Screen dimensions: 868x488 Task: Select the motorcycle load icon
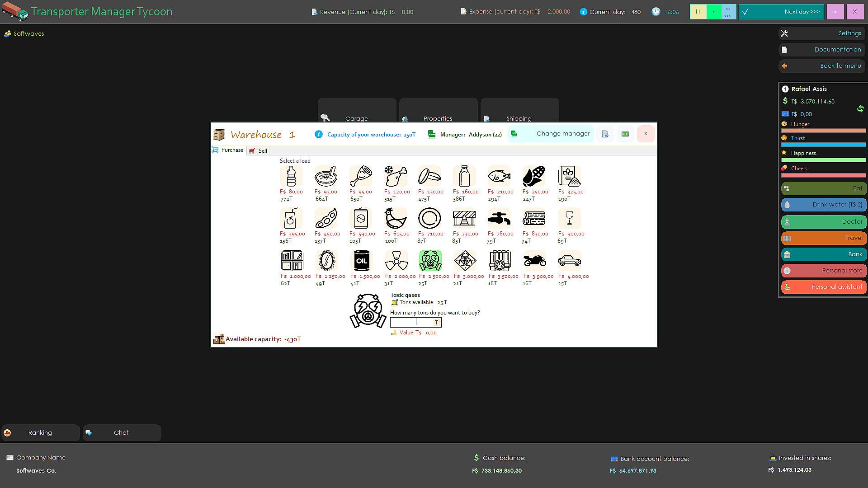click(534, 261)
